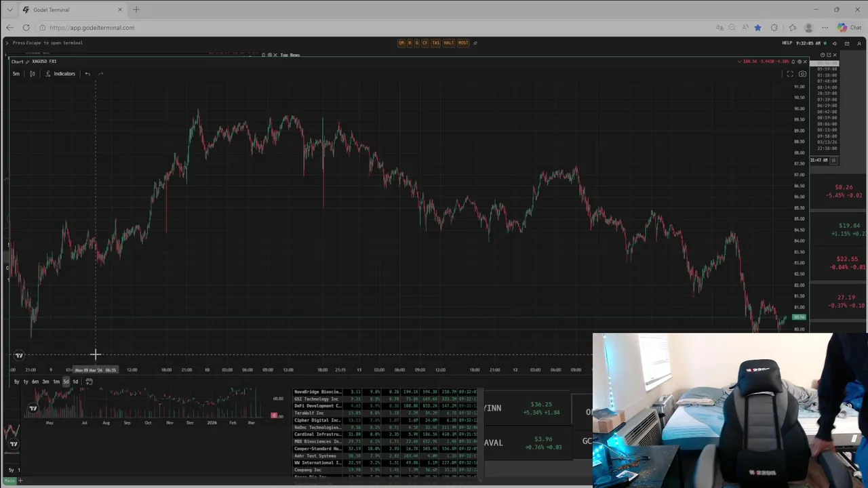Click the Aehr Test Systems row
868x488 pixels.
pyautogui.click(x=385, y=455)
